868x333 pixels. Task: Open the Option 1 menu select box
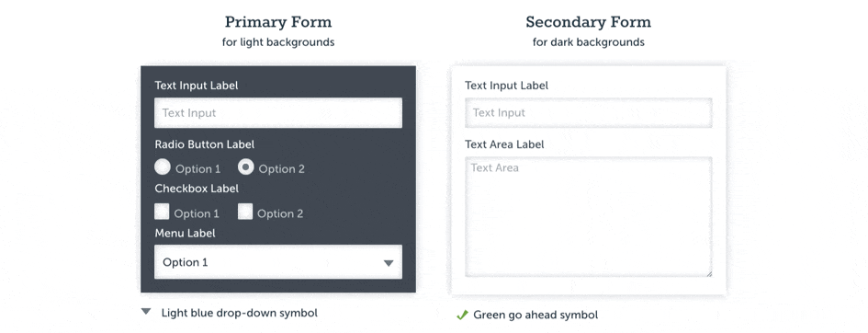point(278,262)
